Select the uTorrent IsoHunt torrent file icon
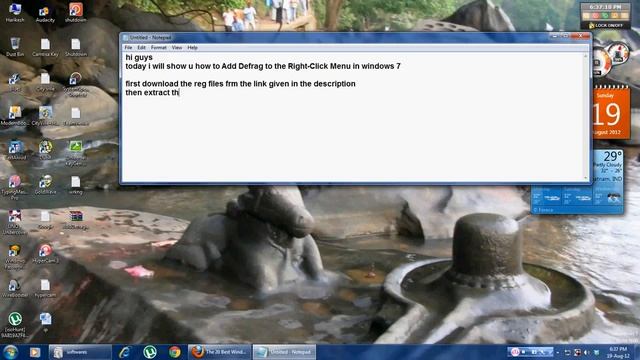 (15, 325)
